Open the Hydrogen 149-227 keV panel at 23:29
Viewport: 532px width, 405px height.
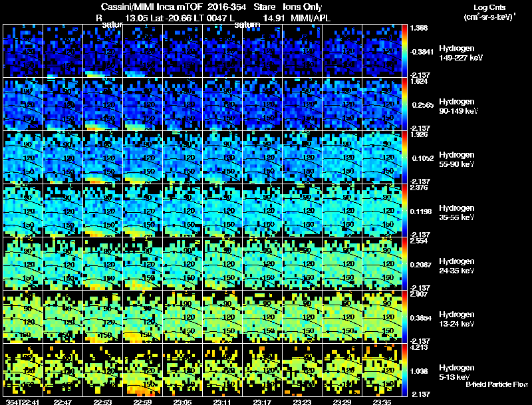(x=342, y=51)
